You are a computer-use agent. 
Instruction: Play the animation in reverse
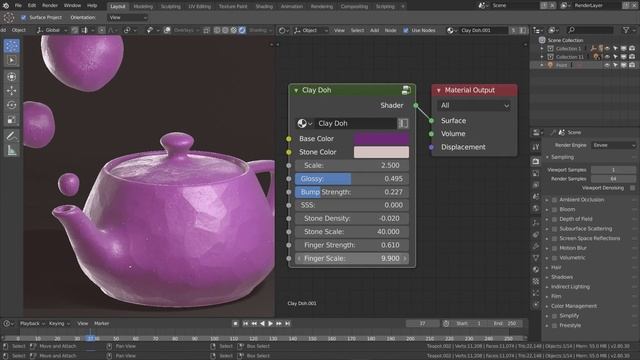262,323
